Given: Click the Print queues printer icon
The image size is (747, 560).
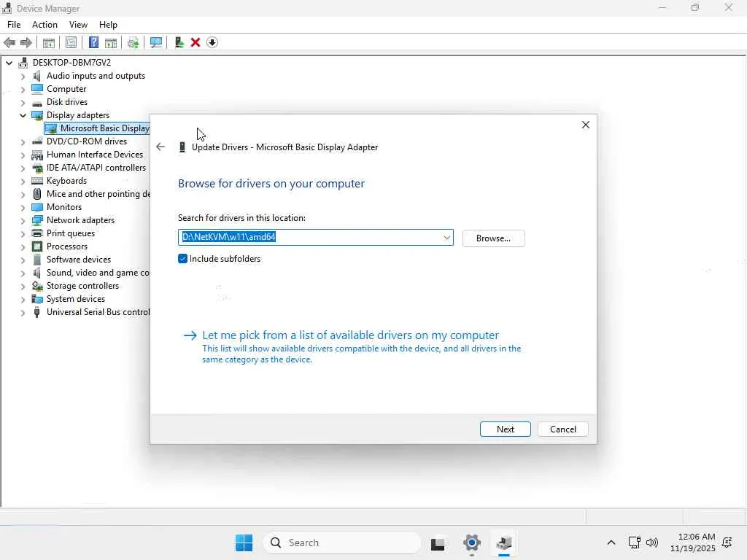Looking at the screenshot, I should tap(36, 233).
